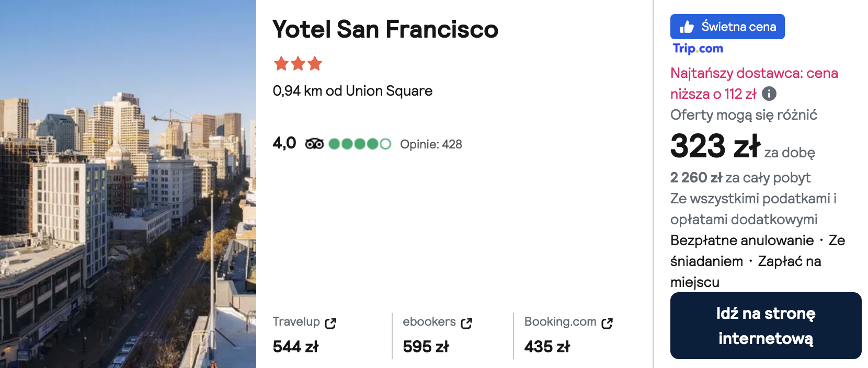Click the TripAdvisor green rating bubbles

[360, 144]
